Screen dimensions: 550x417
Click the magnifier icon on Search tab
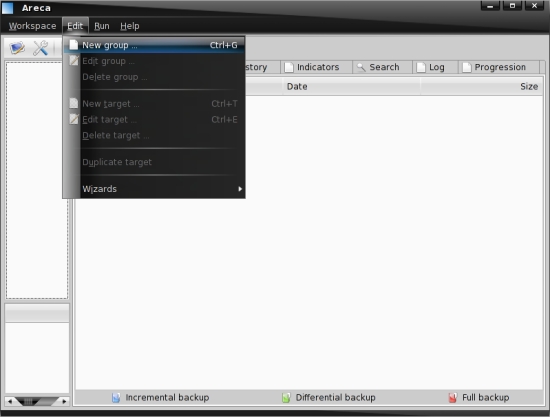pyautogui.click(x=361, y=67)
